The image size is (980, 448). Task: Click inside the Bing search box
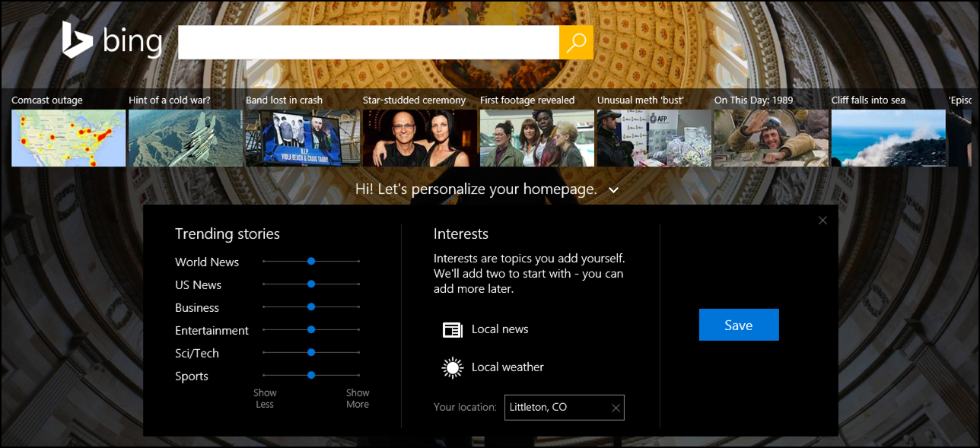pos(368,43)
